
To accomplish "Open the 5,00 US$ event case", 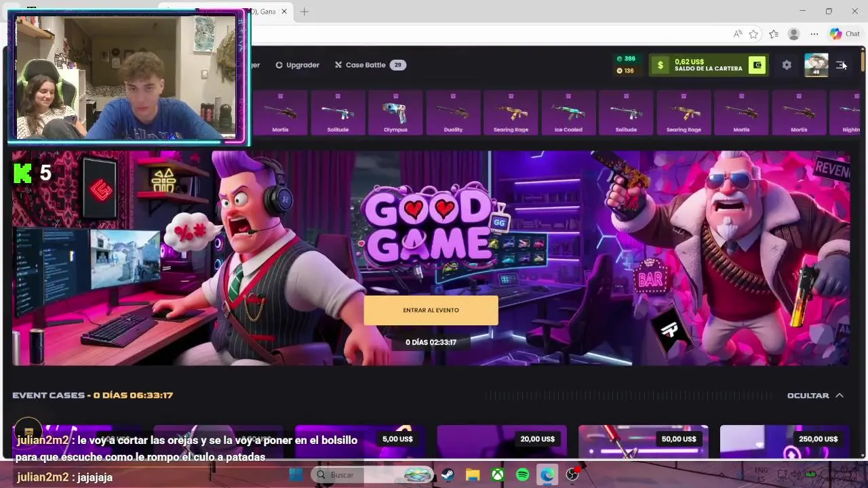I will click(360, 441).
